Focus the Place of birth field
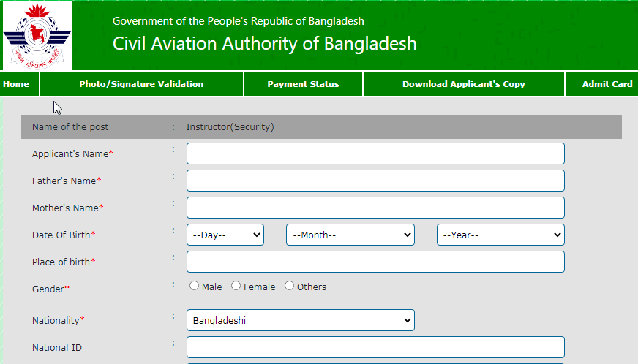This screenshot has height=364, width=638. (x=375, y=262)
